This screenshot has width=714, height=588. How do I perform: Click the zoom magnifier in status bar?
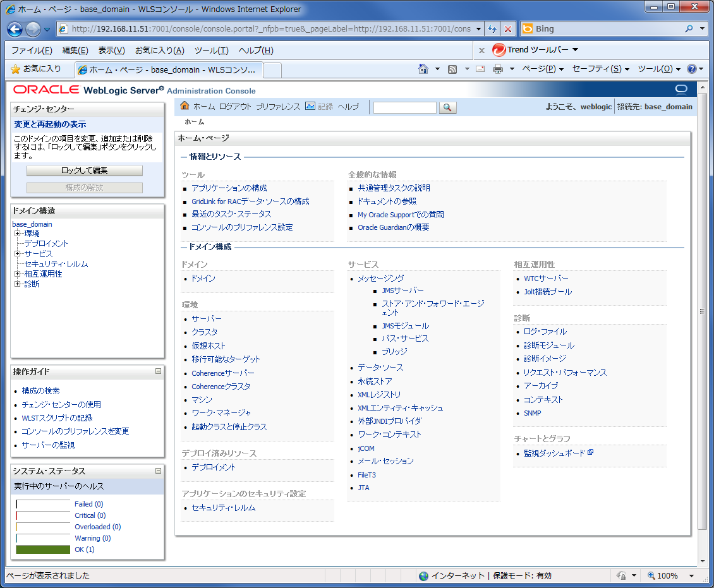point(651,575)
